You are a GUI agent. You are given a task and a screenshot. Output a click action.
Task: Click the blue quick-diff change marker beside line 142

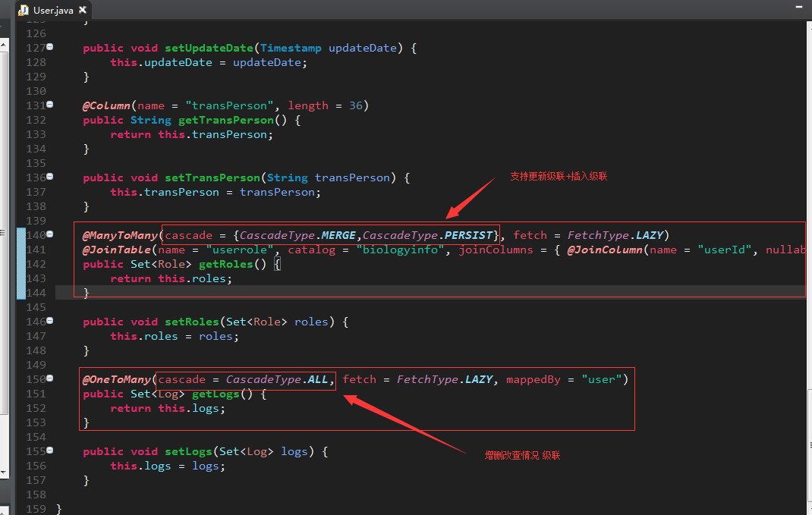coord(21,264)
